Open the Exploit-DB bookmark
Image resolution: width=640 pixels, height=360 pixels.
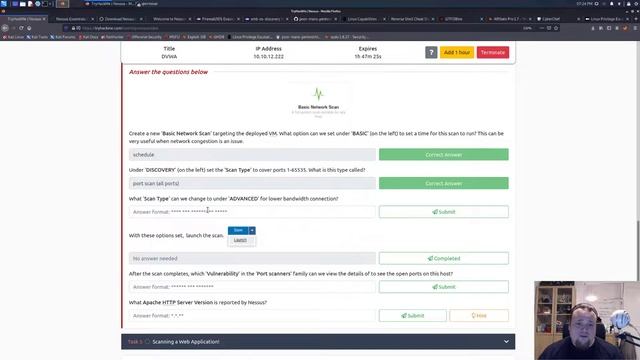click(194, 37)
